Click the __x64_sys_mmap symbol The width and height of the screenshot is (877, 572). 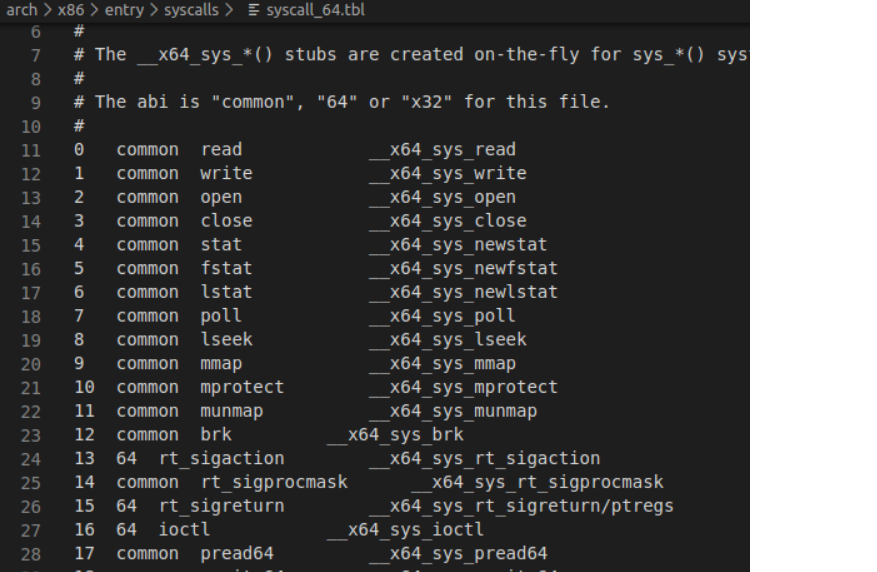(x=442, y=364)
